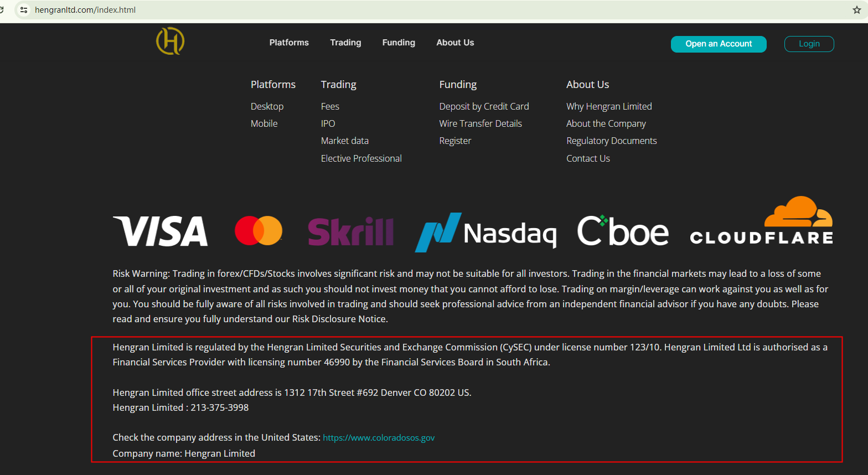Select Deposit by Credit Card link

484,106
